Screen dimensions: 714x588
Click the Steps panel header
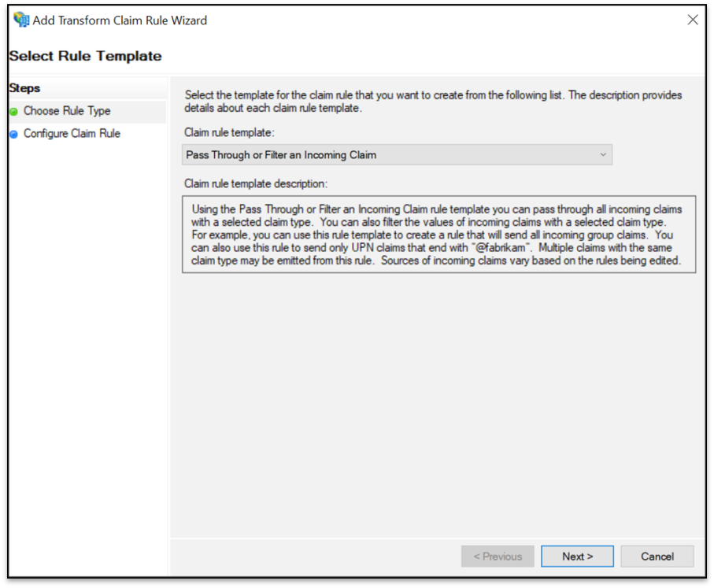pos(24,88)
